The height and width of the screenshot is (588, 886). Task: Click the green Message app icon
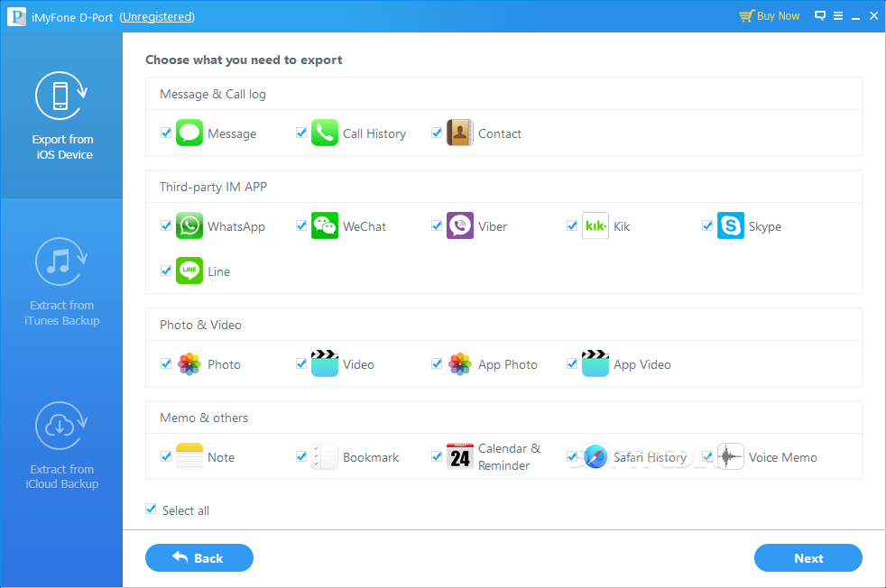(x=189, y=133)
